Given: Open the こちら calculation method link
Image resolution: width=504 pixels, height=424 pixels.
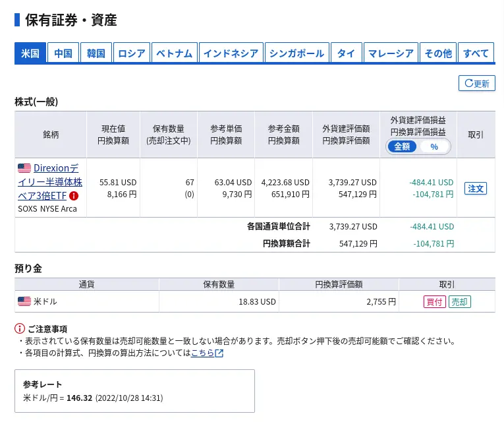Looking at the screenshot, I should coord(202,353).
